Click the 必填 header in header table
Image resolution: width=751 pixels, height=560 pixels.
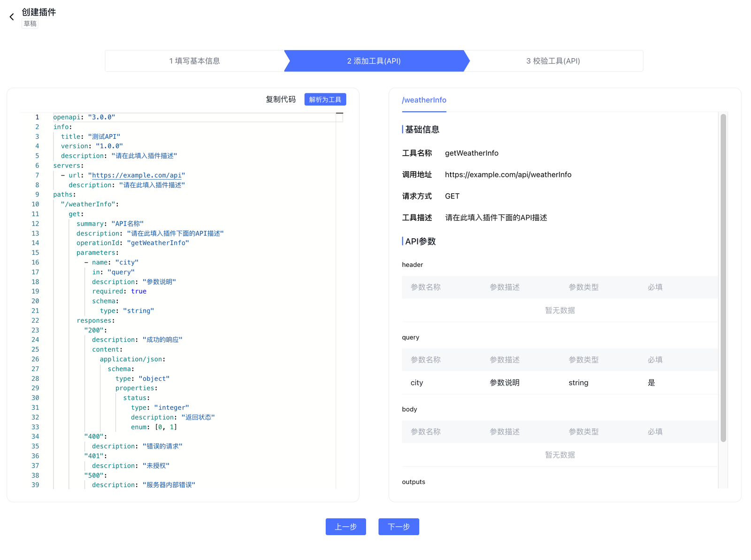tap(655, 287)
